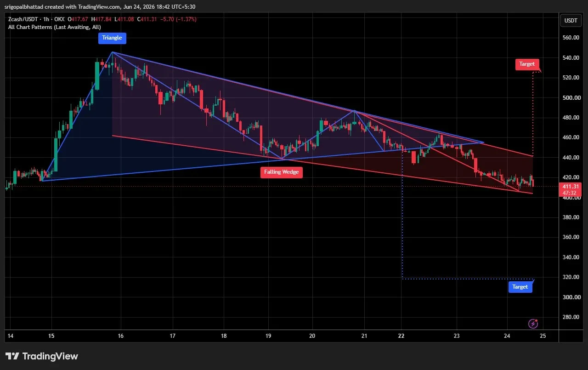The height and width of the screenshot is (370, 588).
Task: Click date 23 on the time axis
Action: pyautogui.click(x=457, y=336)
